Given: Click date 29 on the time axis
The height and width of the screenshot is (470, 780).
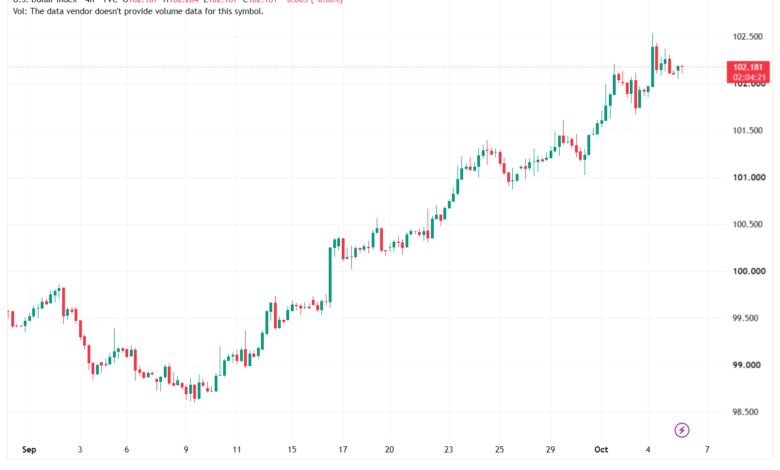Looking at the screenshot, I should (550, 450).
